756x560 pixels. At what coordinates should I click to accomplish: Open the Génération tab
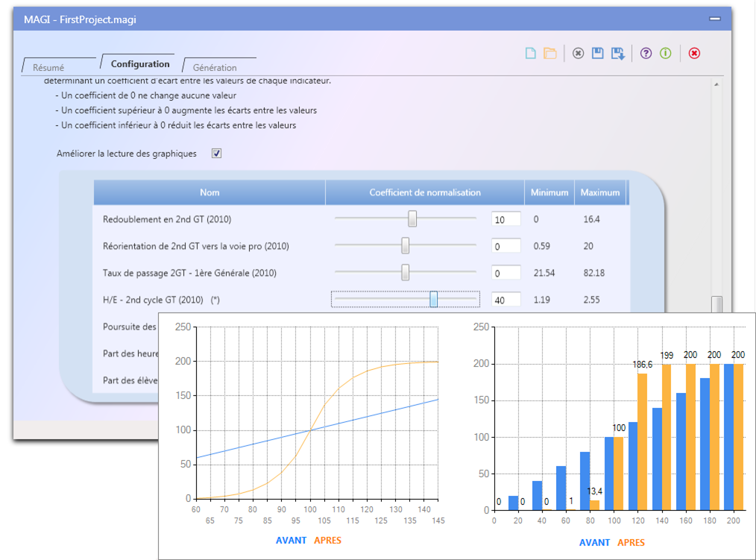pyautogui.click(x=215, y=67)
